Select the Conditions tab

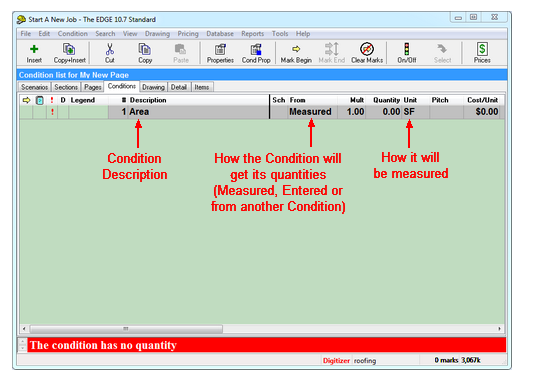point(122,86)
